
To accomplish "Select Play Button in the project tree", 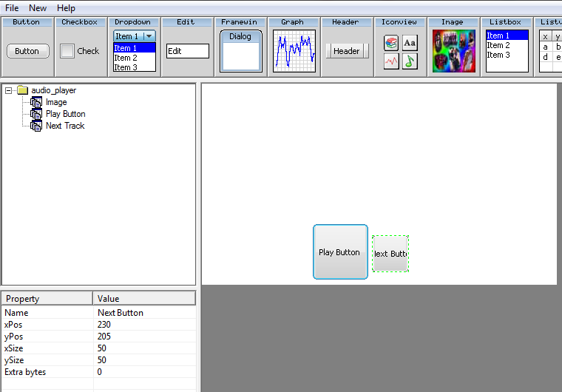I will click(x=65, y=114).
